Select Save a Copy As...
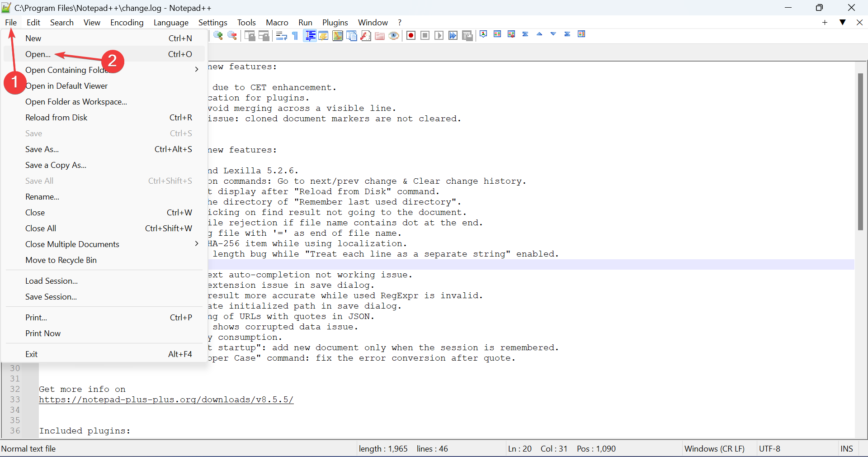This screenshot has height=457, width=868. (104, 165)
